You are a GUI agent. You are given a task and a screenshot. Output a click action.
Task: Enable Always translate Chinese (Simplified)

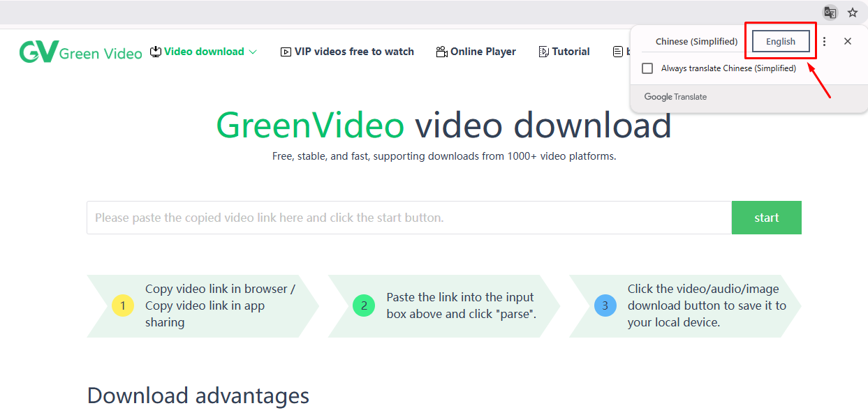click(x=647, y=68)
